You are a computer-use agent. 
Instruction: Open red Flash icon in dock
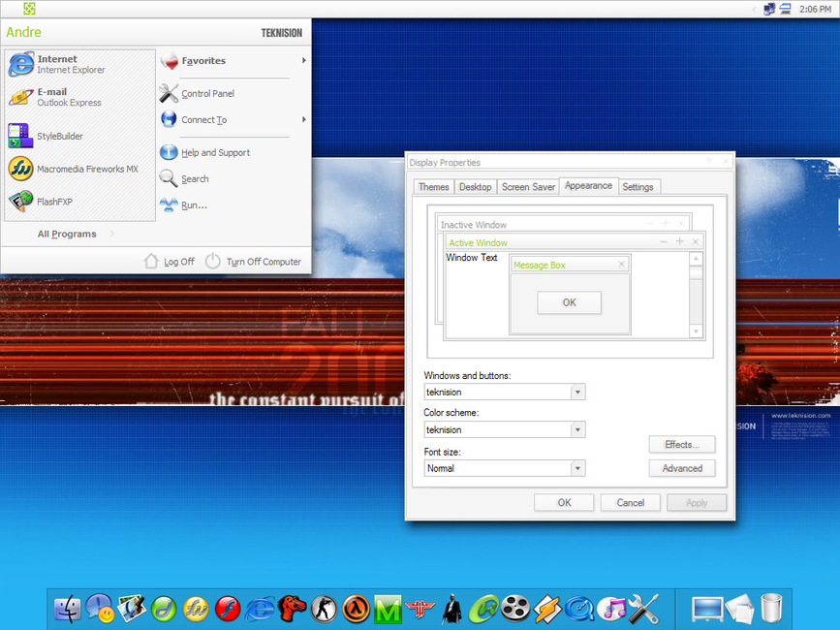tap(228, 610)
